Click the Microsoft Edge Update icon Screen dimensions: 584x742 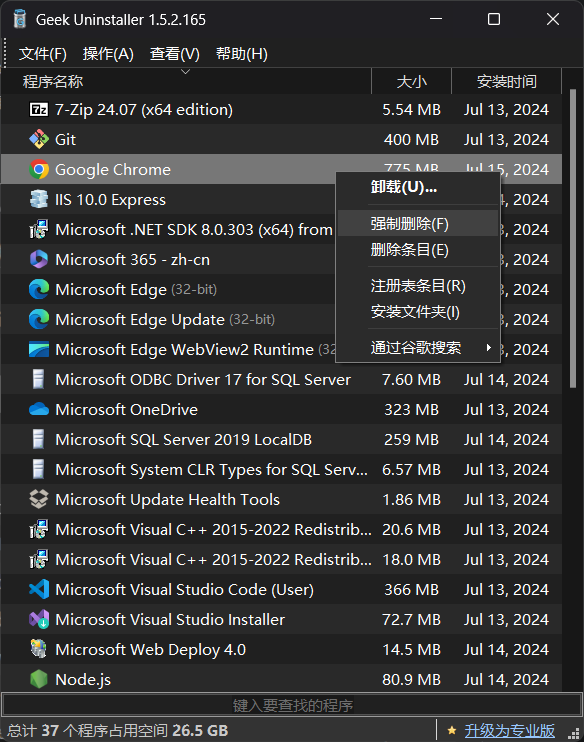point(39,319)
